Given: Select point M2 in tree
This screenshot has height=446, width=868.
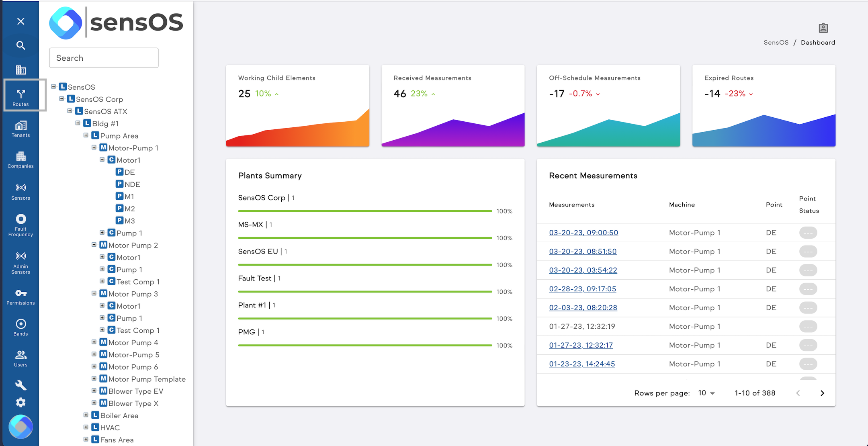Looking at the screenshot, I should click(125, 209).
